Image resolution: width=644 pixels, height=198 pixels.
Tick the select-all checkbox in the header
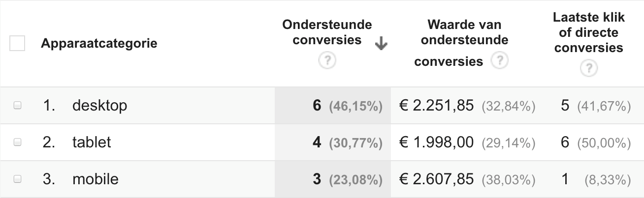click(x=17, y=44)
